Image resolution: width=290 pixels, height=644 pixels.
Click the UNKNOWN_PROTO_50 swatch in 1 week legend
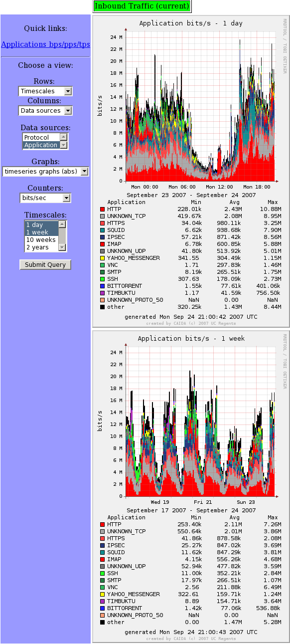pyautogui.click(x=102, y=616)
